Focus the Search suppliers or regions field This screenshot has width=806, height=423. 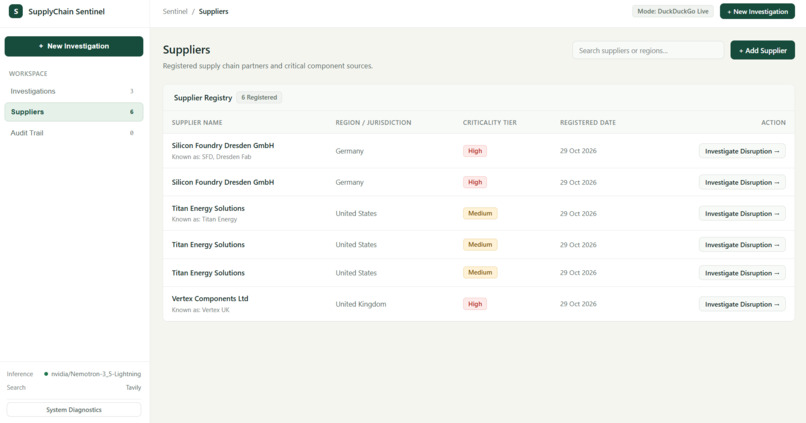[648, 50]
